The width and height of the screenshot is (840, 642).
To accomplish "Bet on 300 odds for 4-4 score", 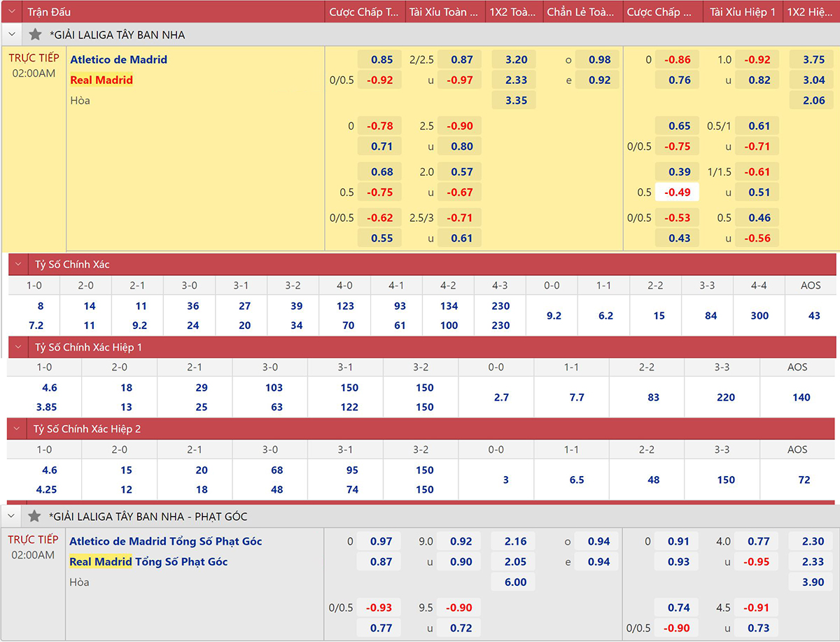I will (759, 316).
